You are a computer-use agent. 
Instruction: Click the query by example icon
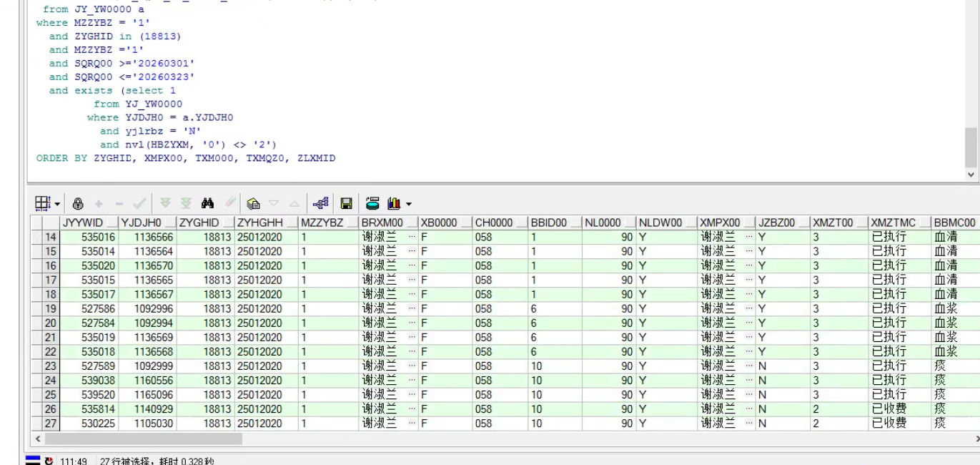[254, 204]
